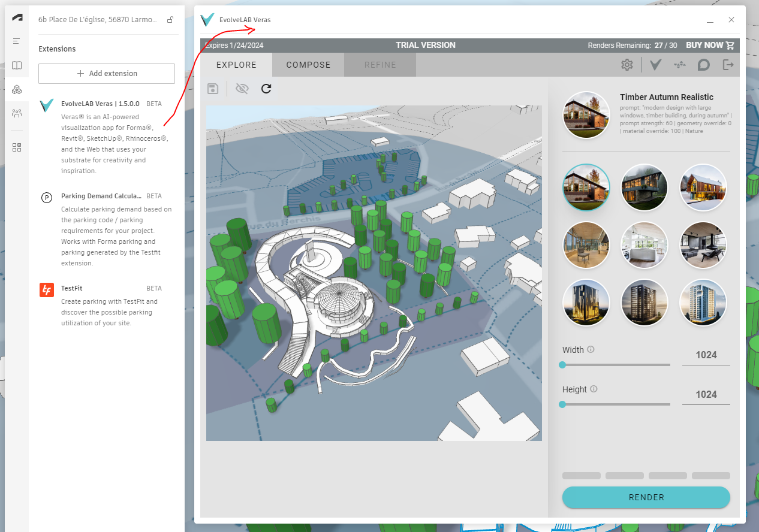Image resolution: width=759 pixels, height=532 pixels.
Task: Click the 'TRIAL VERSION' banner text
Action: (426, 46)
